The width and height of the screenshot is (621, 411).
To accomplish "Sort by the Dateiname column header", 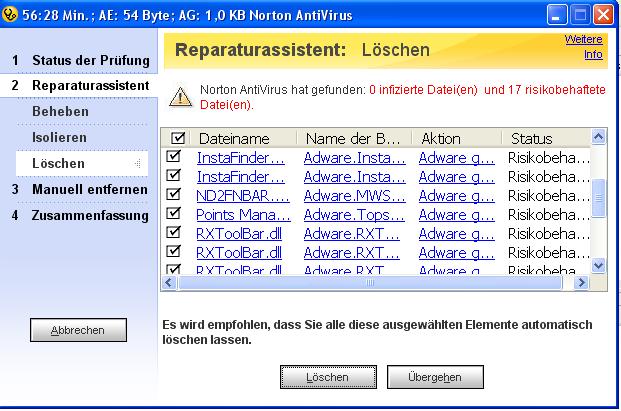I will pos(244,139).
